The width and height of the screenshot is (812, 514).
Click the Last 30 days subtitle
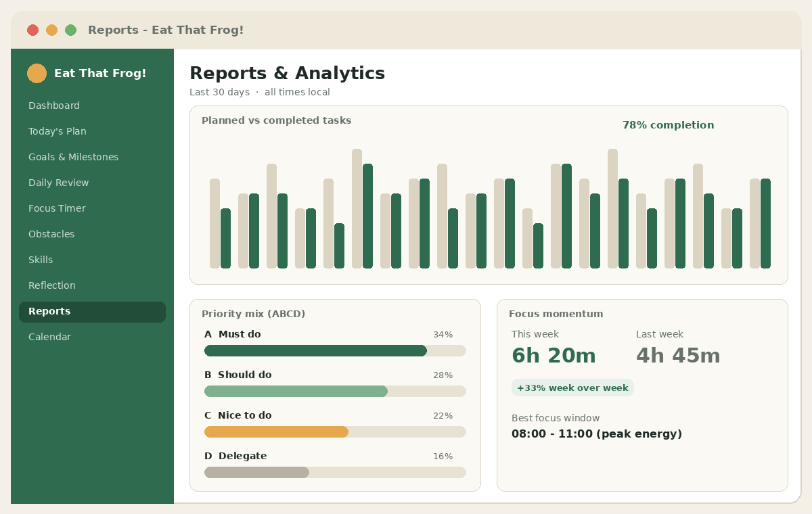[260, 92]
